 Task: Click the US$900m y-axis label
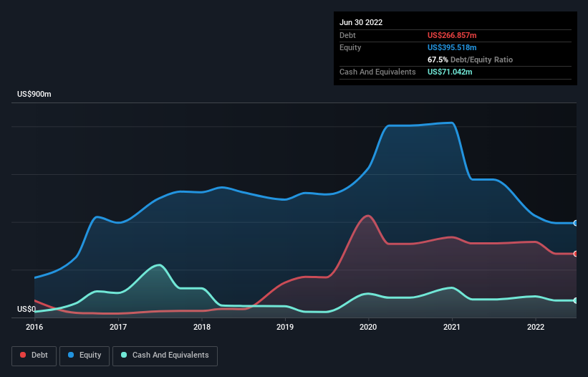[x=34, y=94]
